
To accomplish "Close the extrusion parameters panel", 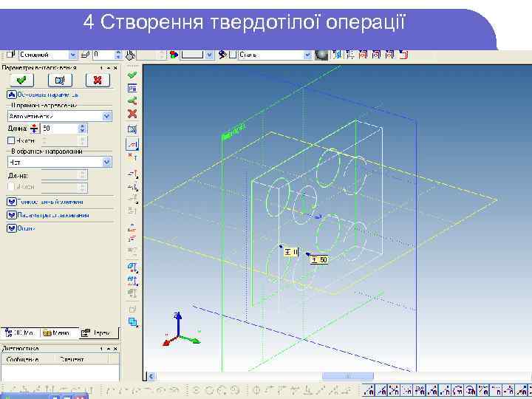I will [x=115, y=68].
